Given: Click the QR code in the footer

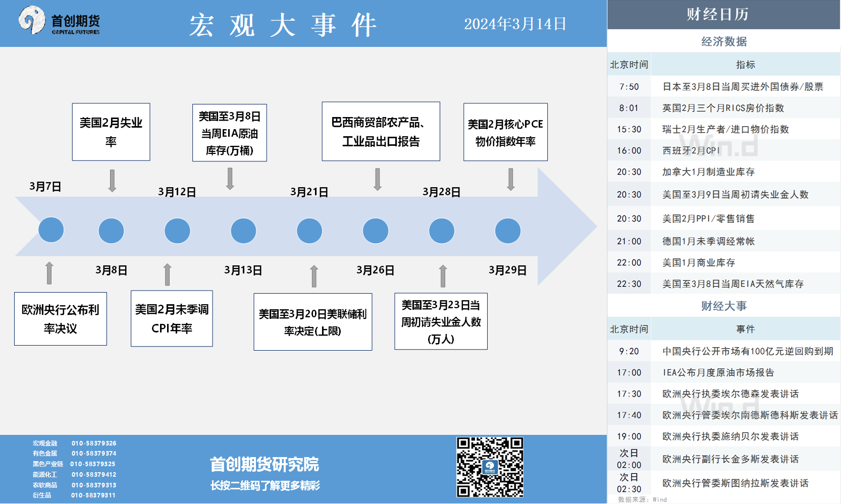Looking at the screenshot, I should click(490, 467).
